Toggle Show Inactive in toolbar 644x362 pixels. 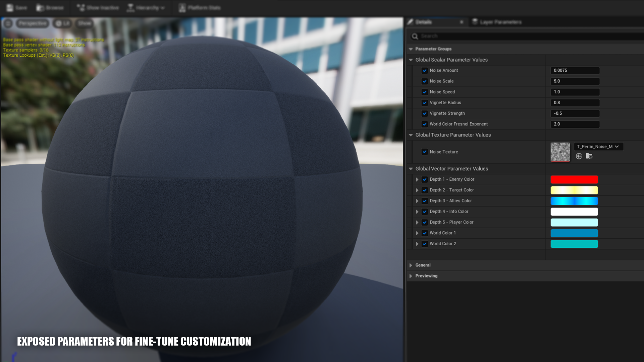97,7
